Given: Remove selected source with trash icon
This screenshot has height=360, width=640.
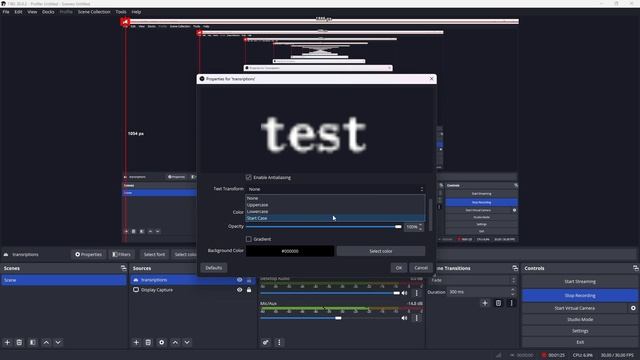Looking at the screenshot, I should 148,342.
